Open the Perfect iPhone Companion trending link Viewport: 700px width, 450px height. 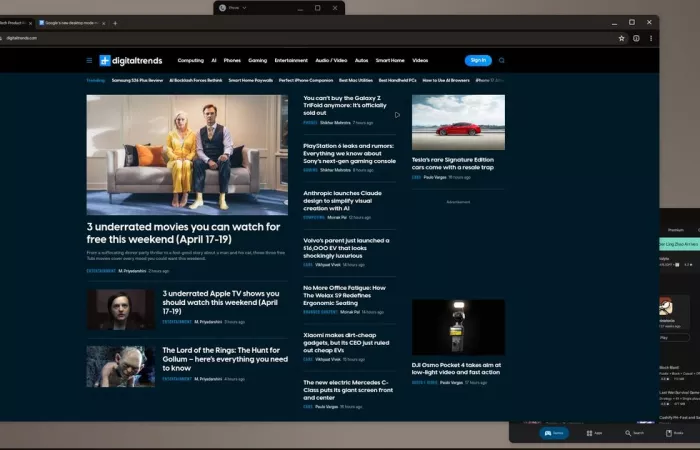(306, 80)
